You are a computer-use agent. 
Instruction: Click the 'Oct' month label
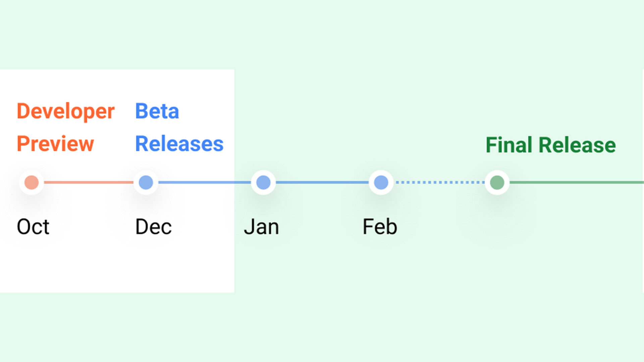33,227
